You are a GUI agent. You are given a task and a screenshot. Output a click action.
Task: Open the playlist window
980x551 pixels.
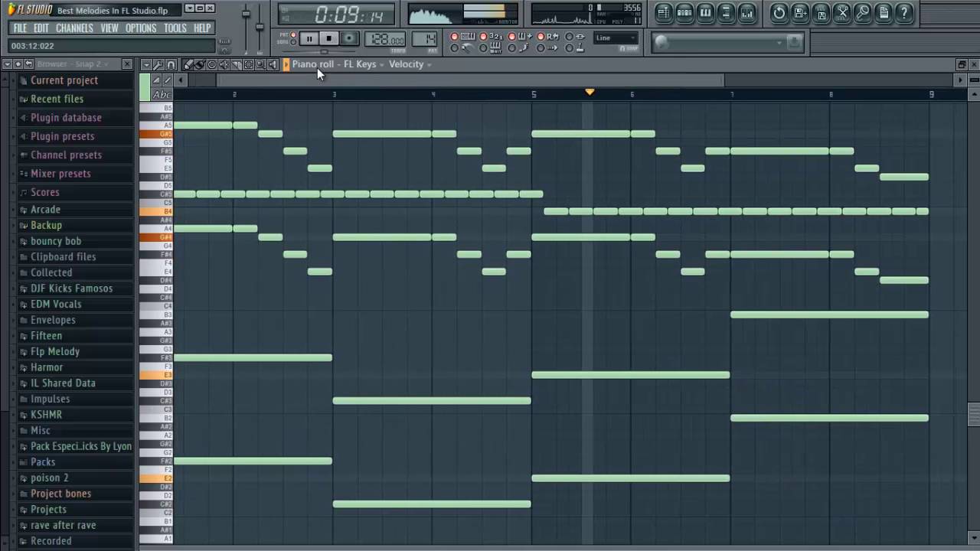(x=663, y=12)
